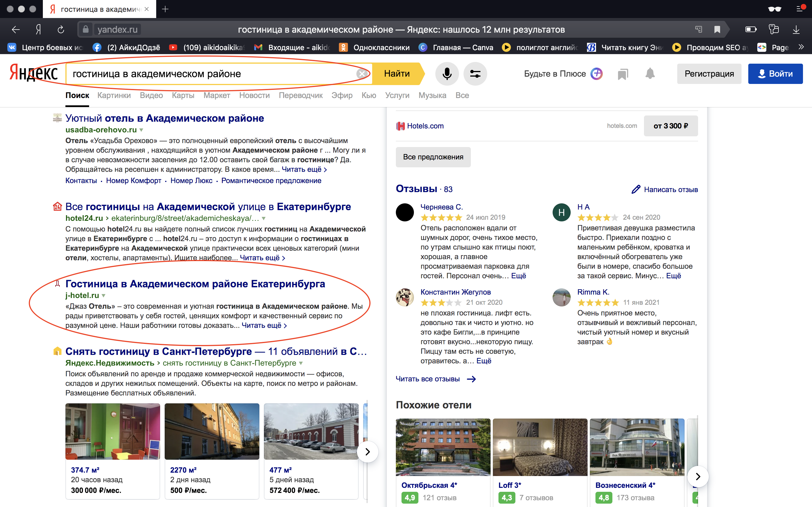
Task: Click the voice search microphone icon
Action: click(447, 74)
